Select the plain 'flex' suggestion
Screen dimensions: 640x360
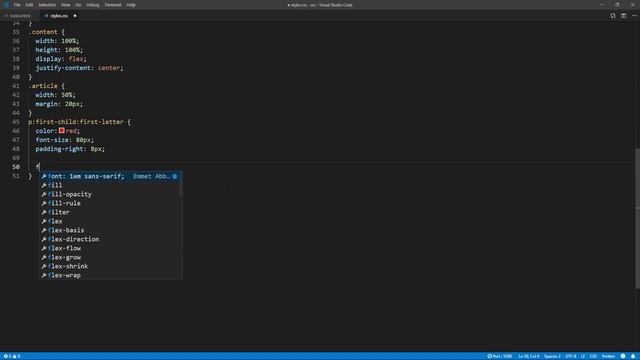110,221
